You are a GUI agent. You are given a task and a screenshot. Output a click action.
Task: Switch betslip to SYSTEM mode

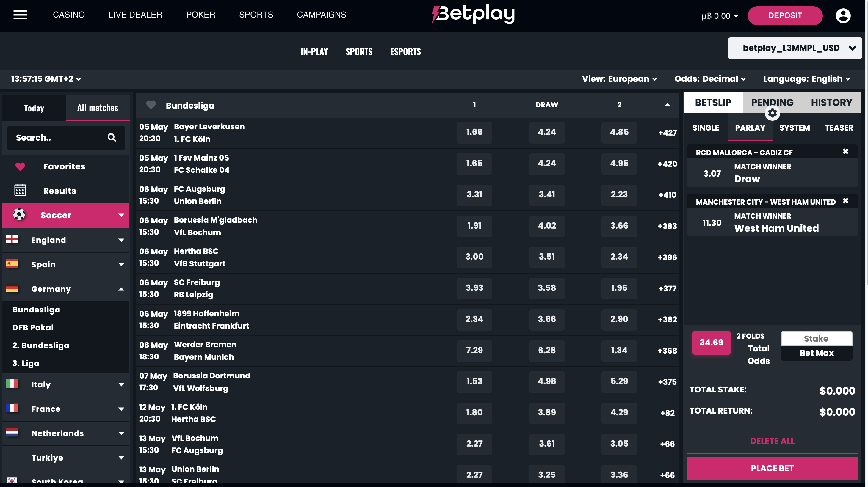click(x=794, y=128)
